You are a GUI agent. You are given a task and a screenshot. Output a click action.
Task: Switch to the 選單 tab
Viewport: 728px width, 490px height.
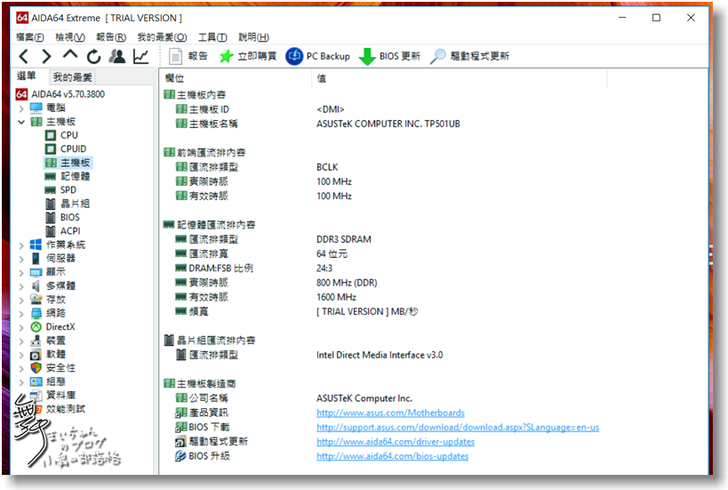[x=26, y=76]
